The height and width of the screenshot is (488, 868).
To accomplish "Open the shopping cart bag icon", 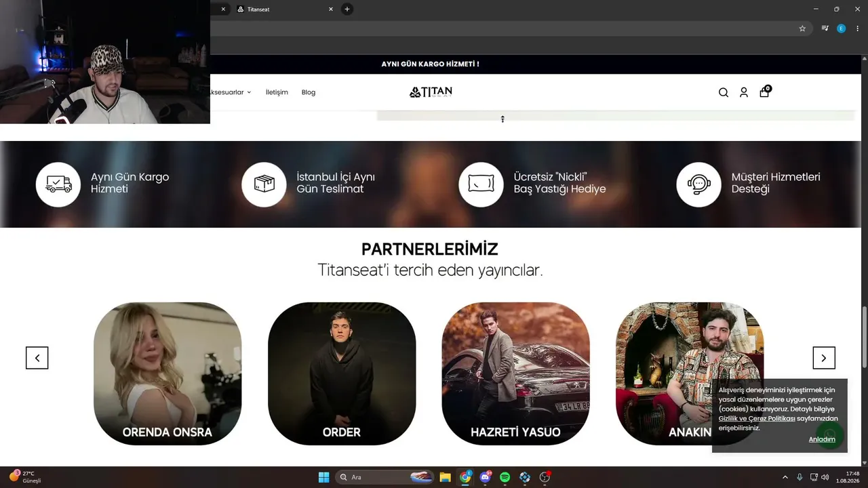I will [765, 91].
